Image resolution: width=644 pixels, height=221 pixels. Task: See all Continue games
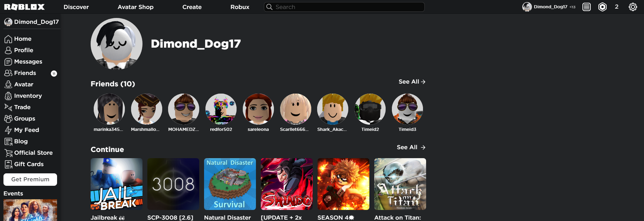[x=411, y=147]
